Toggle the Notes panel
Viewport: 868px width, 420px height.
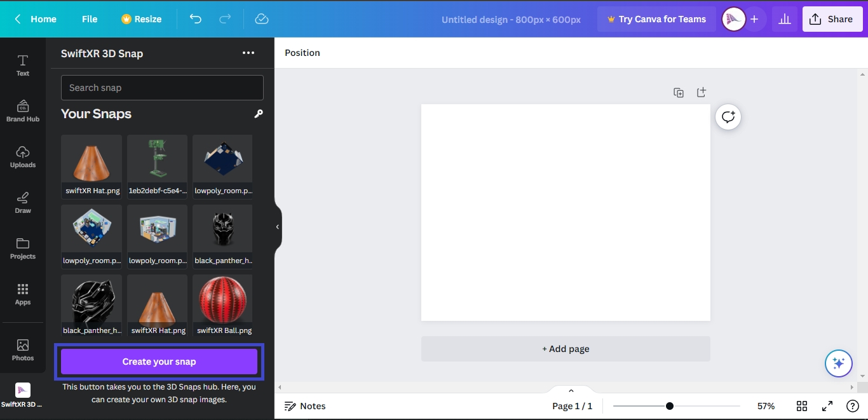(305, 406)
